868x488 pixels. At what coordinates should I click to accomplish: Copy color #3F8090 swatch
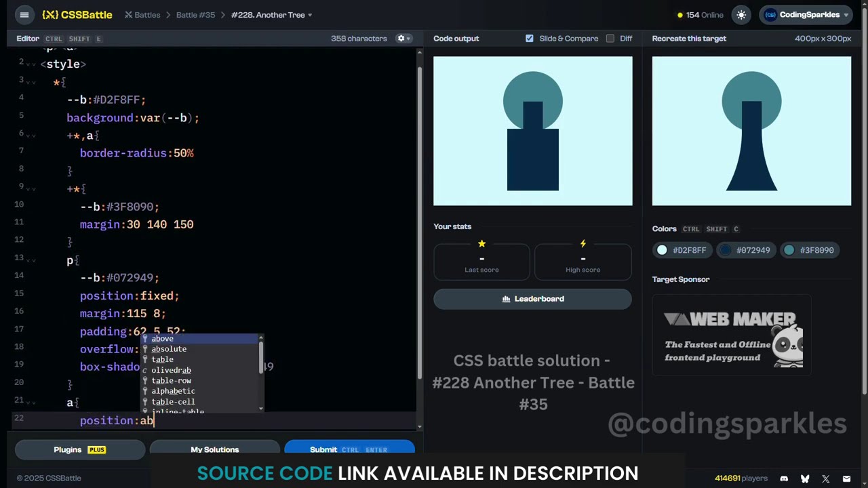click(x=810, y=250)
